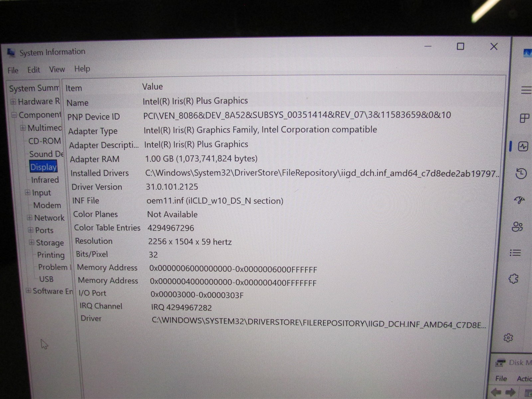The height and width of the screenshot is (399, 532).
Task: Open File menu in Disk Management
Action: [x=501, y=378]
